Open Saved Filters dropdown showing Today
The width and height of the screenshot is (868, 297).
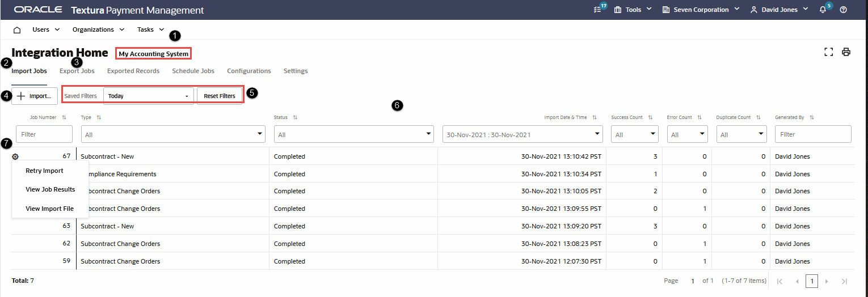pos(149,96)
